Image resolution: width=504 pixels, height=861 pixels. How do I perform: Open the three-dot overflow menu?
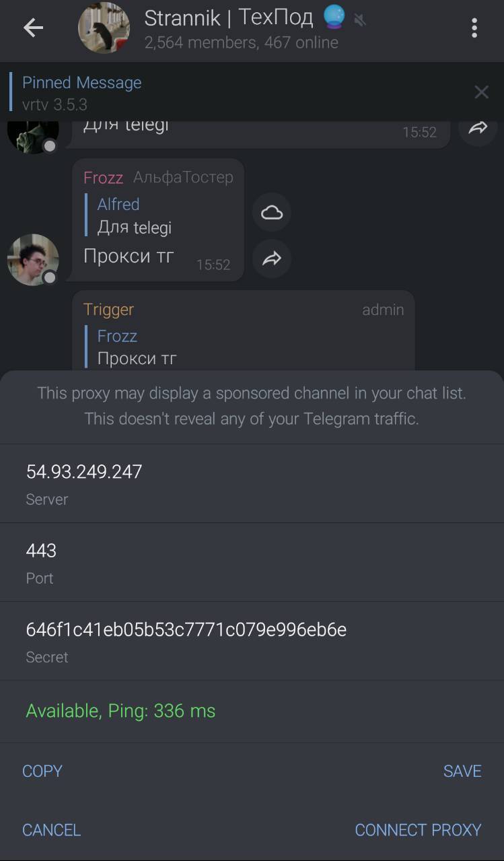474,28
